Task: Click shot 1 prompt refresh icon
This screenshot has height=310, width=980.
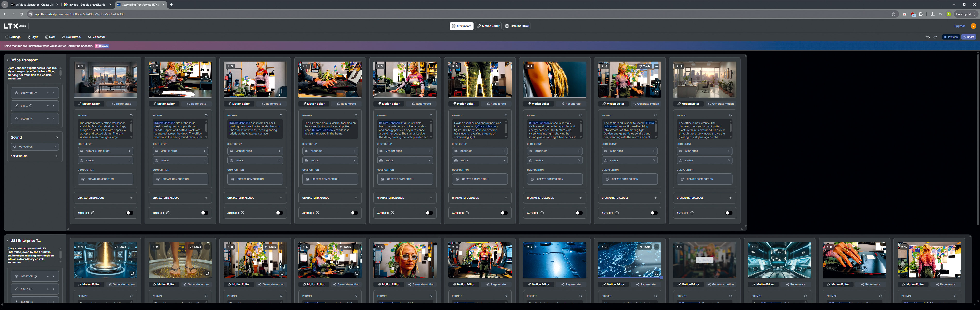Action: tap(131, 116)
